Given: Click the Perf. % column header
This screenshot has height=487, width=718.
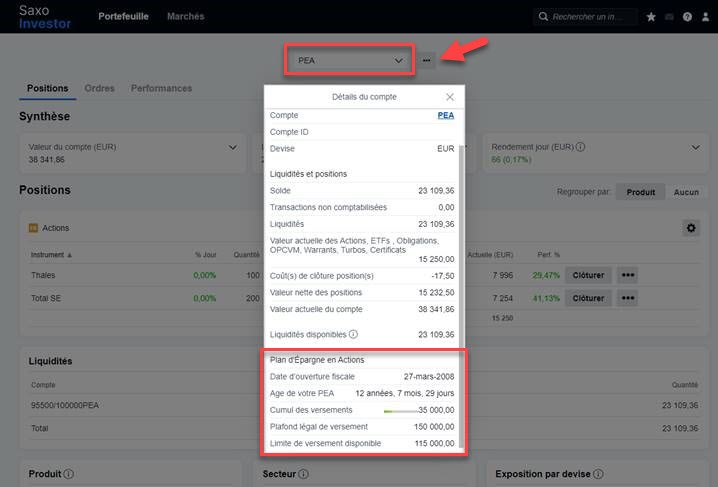Looking at the screenshot, I should (x=549, y=254).
